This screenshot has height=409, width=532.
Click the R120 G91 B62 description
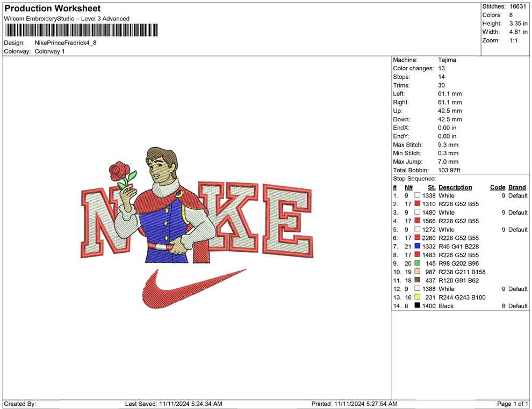[x=459, y=280]
